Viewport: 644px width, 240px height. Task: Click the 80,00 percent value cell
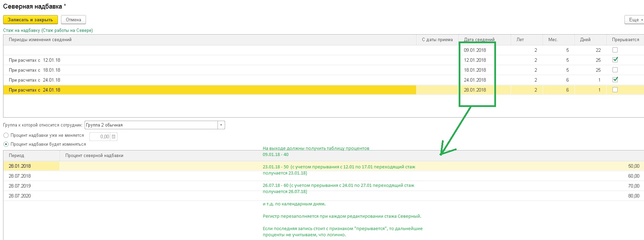[x=633, y=196]
